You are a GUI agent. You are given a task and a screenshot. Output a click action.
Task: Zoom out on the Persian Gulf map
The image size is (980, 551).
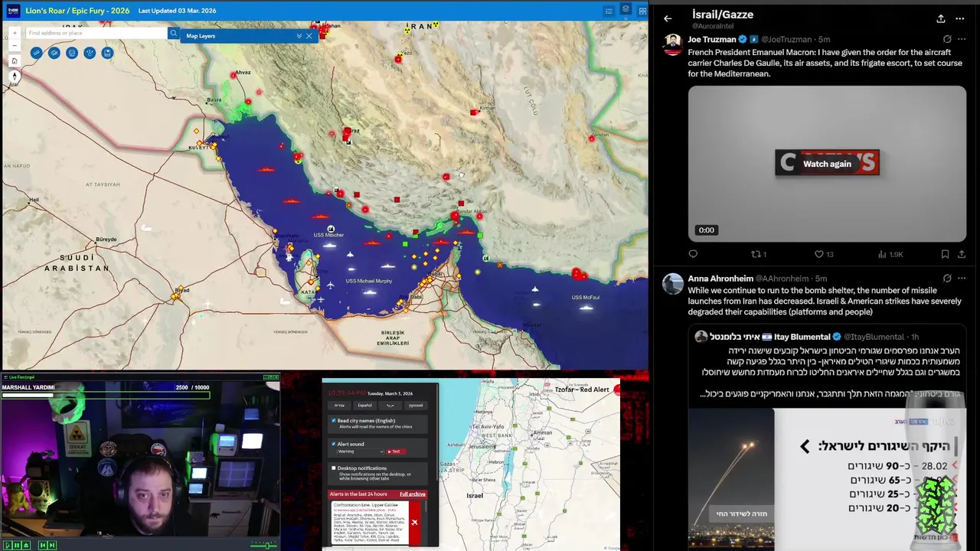[15, 45]
